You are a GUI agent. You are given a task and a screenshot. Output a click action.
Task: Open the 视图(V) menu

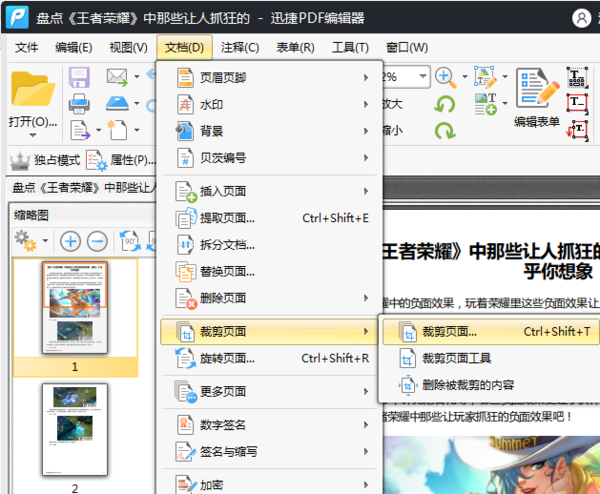click(128, 47)
